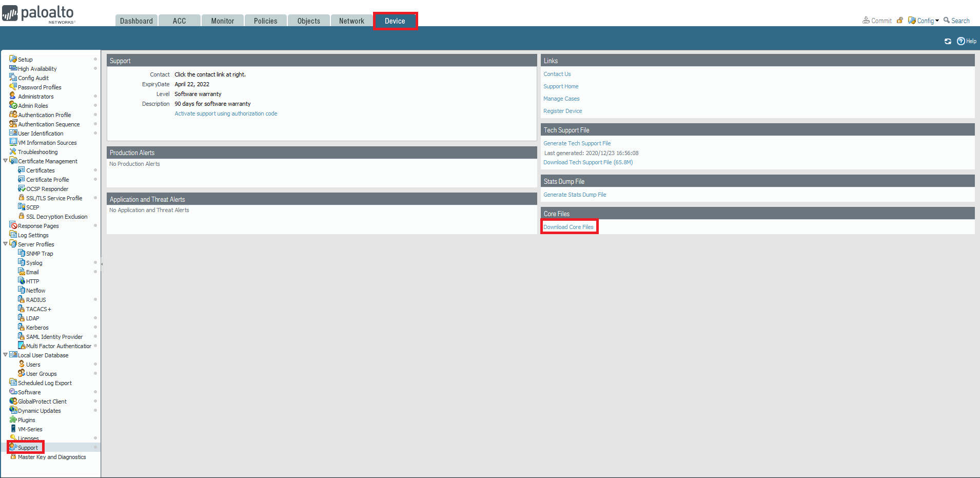This screenshot has height=478, width=980.
Task: Open VM Information Sources
Action: 47,143
